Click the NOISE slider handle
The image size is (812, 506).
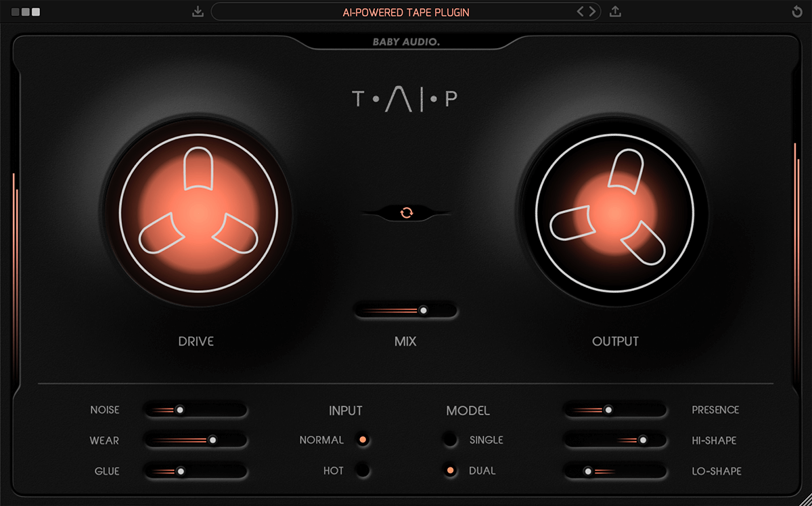[x=179, y=409]
